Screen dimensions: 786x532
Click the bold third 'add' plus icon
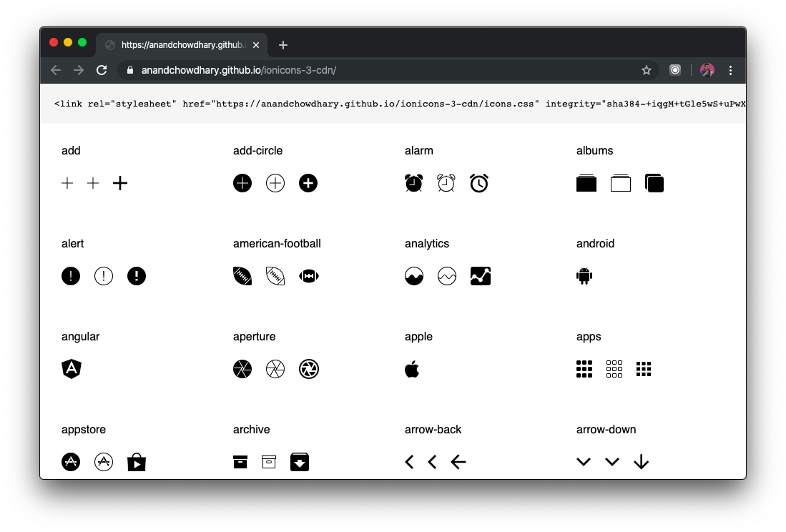click(x=120, y=183)
